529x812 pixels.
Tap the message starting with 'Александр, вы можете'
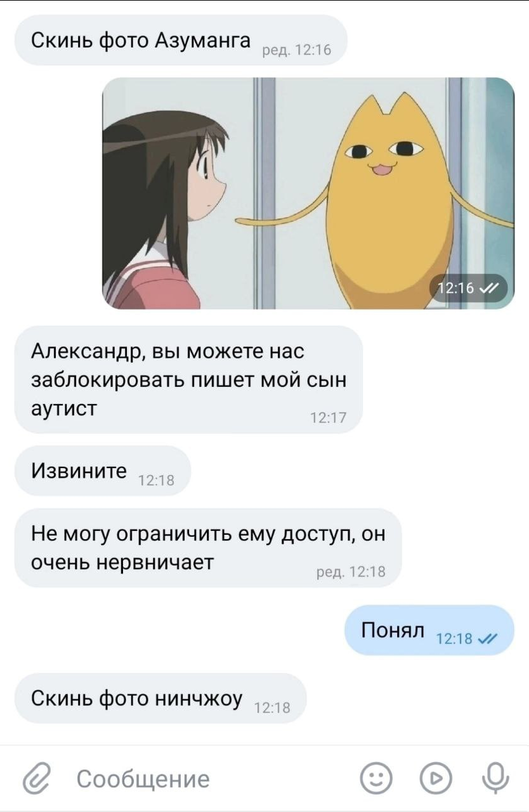[x=188, y=379]
